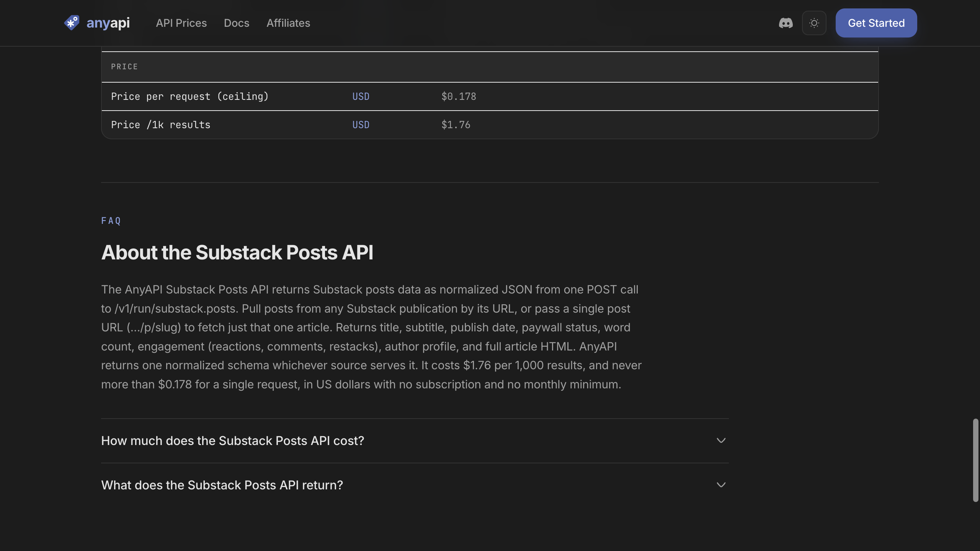Click the FAQ section label
Viewport: 980px width, 551px height.
111,221
